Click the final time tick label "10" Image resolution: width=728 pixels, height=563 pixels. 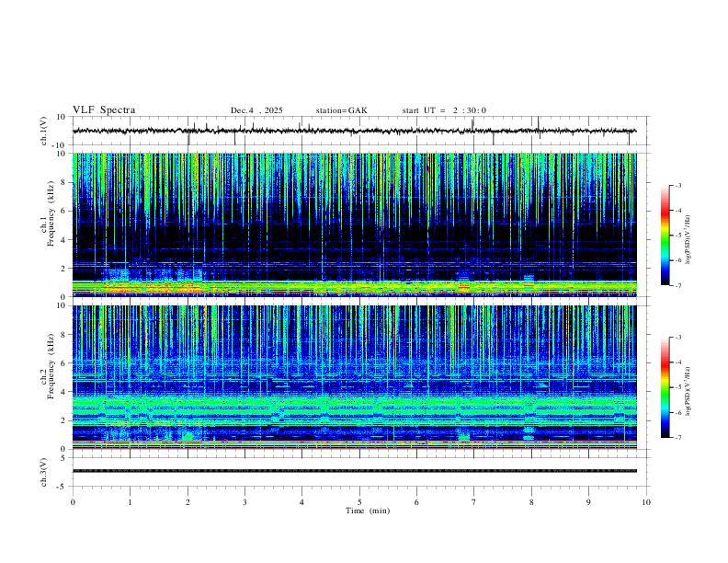646,502
